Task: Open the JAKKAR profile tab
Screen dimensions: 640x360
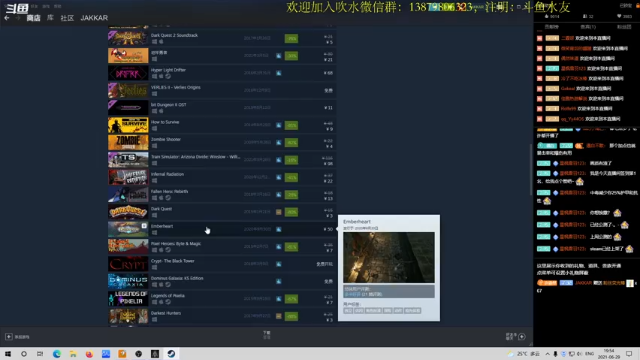Action: pos(94,18)
